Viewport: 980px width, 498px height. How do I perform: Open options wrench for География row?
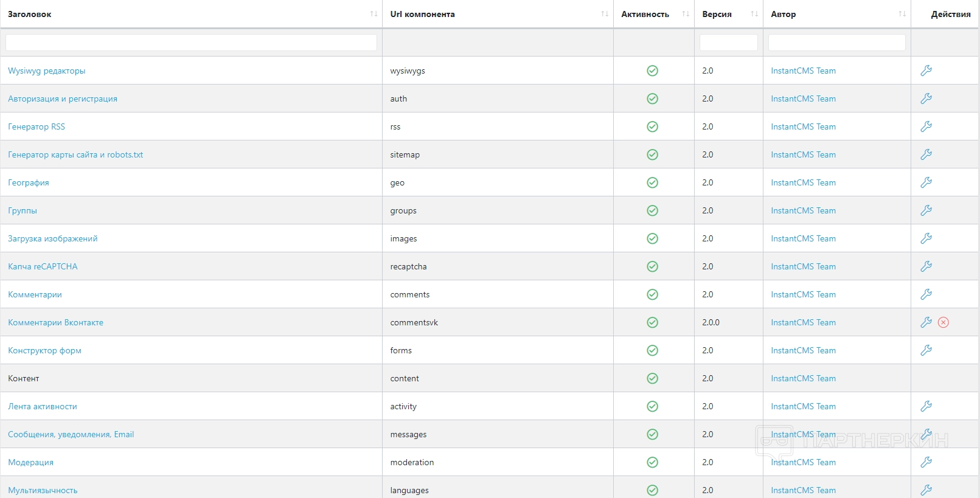coord(926,182)
